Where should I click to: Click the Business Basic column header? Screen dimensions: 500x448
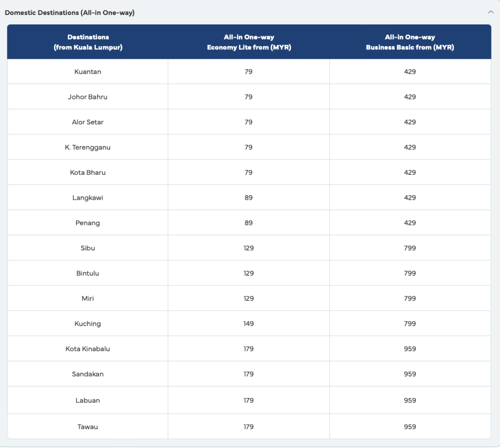410,42
